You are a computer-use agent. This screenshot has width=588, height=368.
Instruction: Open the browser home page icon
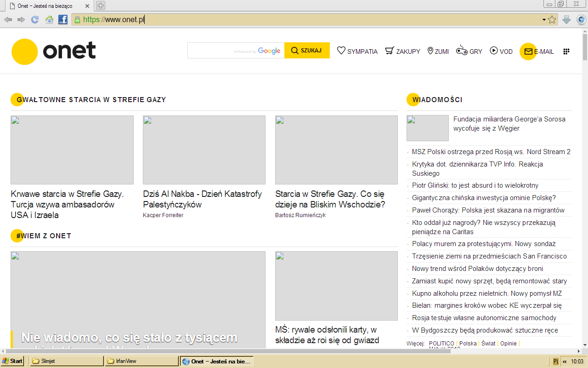[x=49, y=20]
